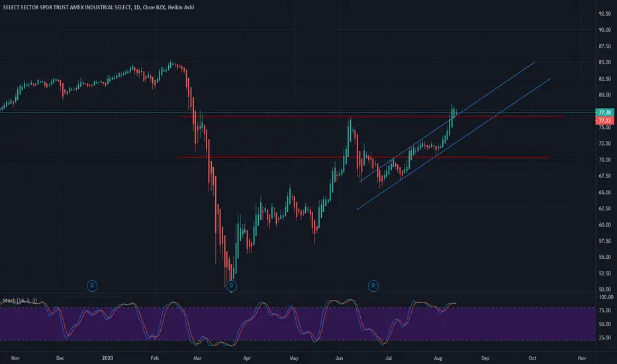Click the Sep label on time axis
Screen dimensions: 617x364
click(485, 358)
